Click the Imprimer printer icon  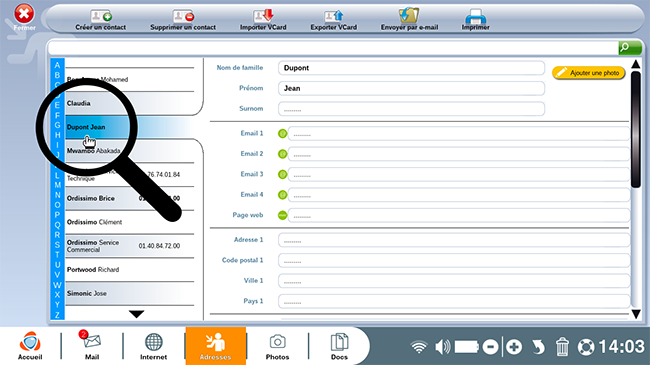click(x=475, y=16)
